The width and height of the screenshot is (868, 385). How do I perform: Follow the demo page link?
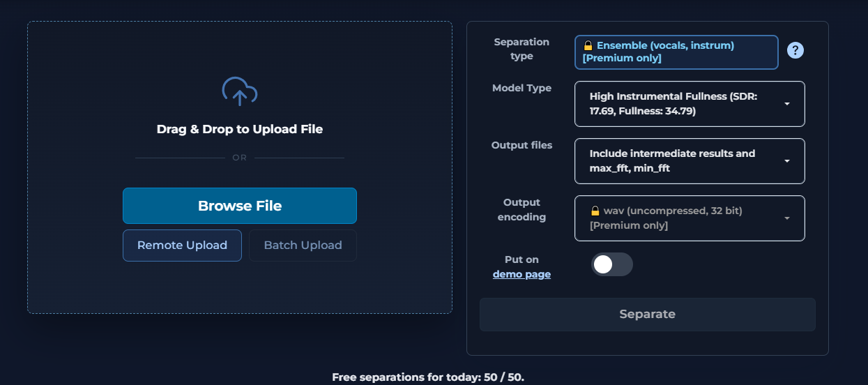click(521, 274)
